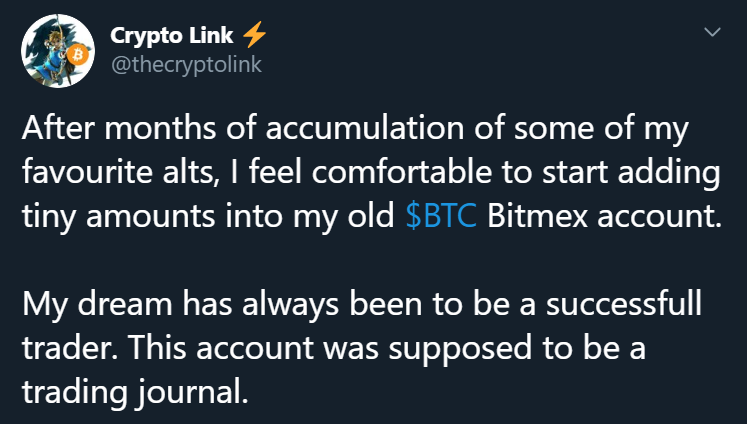Click the word comfortable in tweet
Viewport: 747px width, 424px height.
click(x=402, y=172)
